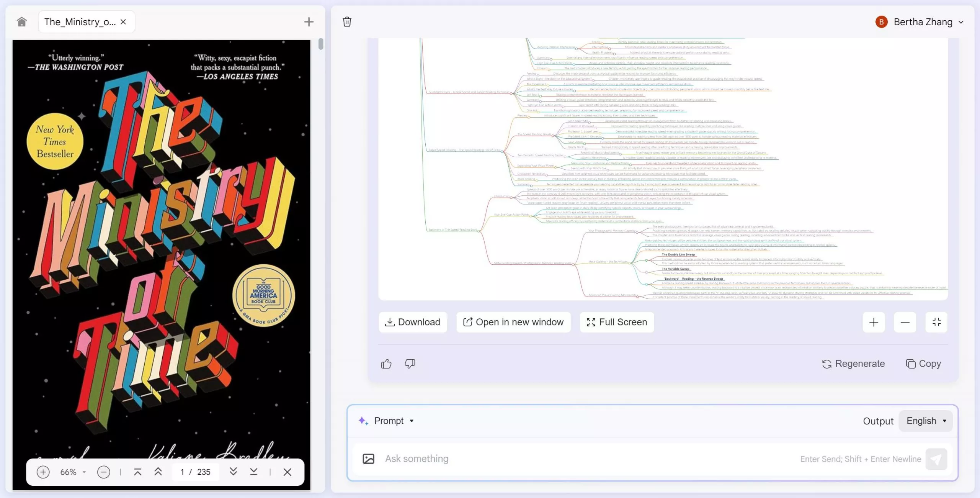980x498 pixels.
Task: Click the home icon in top-left corner
Action: click(x=21, y=22)
